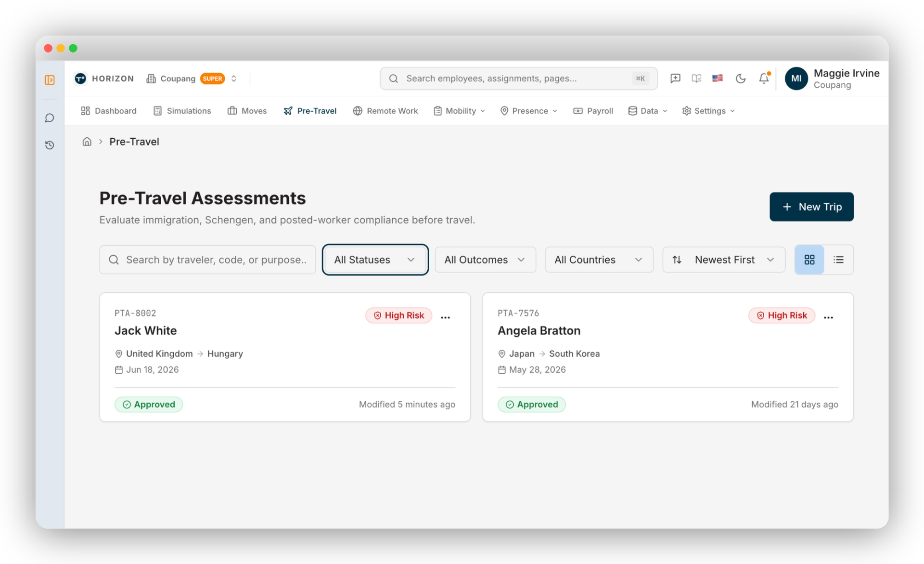
Task: Click the SUPER badge
Action: pyautogui.click(x=212, y=79)
